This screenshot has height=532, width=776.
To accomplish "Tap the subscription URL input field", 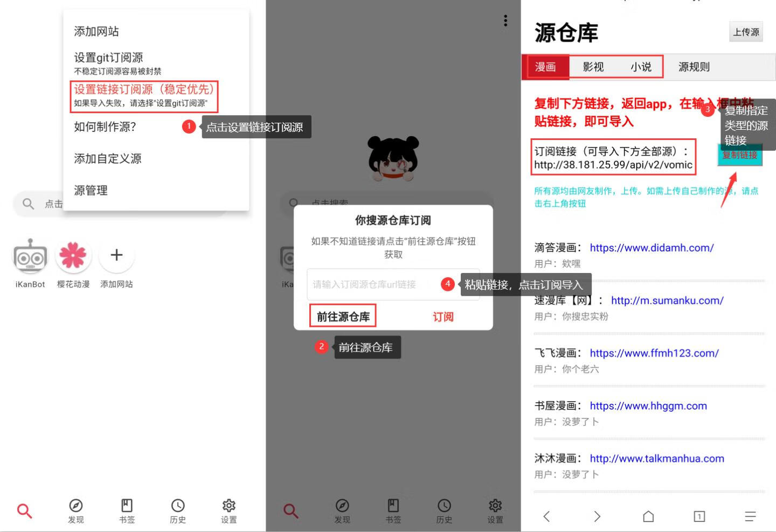I will (384, 284).
